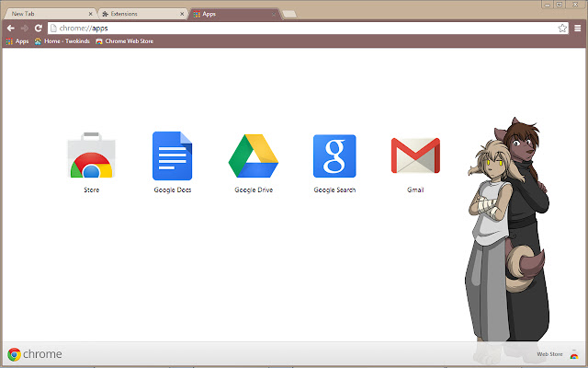Focus the chrome://apps address bar
Image resolution: width=588 pixels, height=368 pixels.
[x=308, y=29]
